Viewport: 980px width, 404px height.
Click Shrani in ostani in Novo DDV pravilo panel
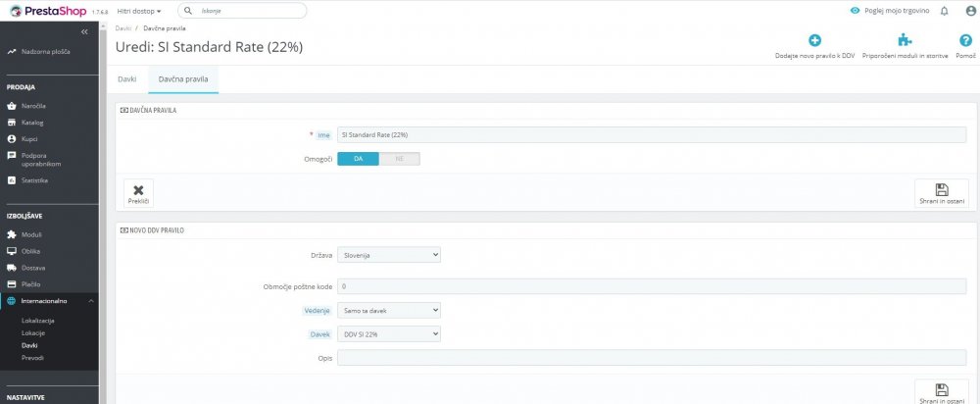(941, 391)
